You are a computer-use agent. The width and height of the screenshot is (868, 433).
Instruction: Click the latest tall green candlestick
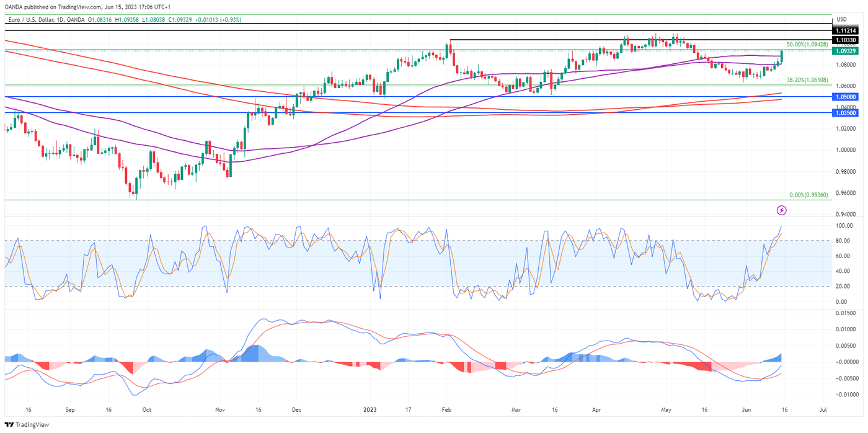(781, 56)
